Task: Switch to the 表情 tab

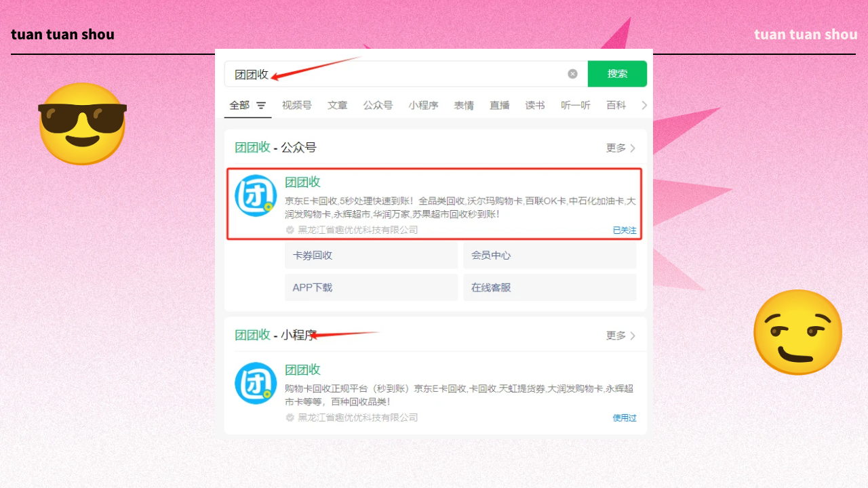Action: 464,105
